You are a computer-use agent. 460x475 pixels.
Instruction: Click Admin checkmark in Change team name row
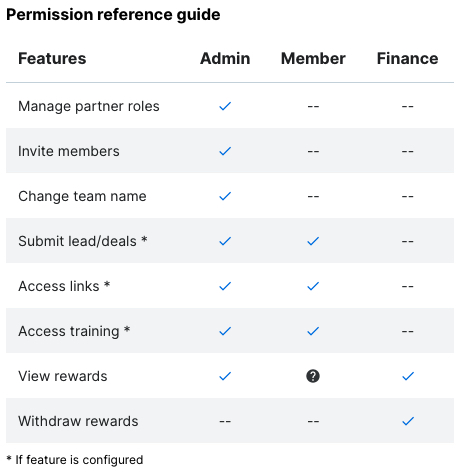pyautogui.click(x=225, y=196)
